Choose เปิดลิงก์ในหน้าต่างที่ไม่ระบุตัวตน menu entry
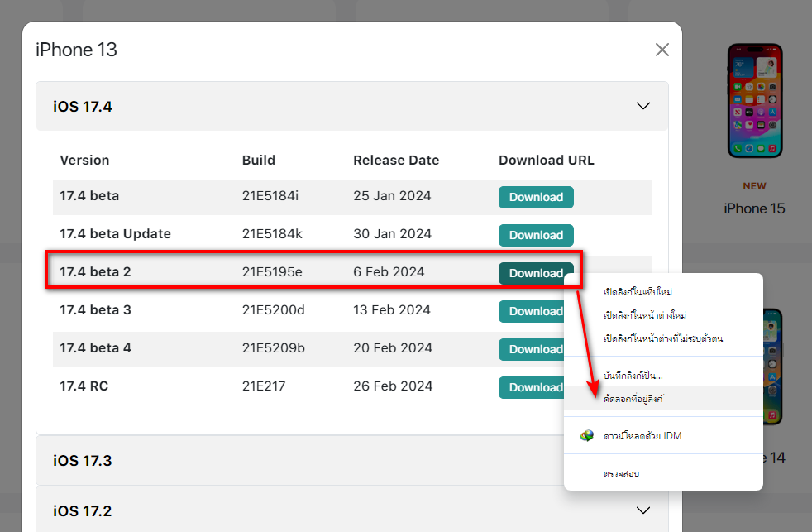This screenshot has width=812, height=532. (663, 338)
